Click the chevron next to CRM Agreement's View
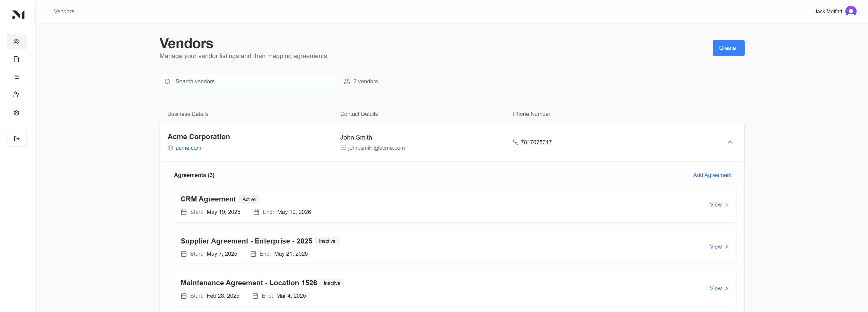 pyautogui.click(x=727, y=205)
